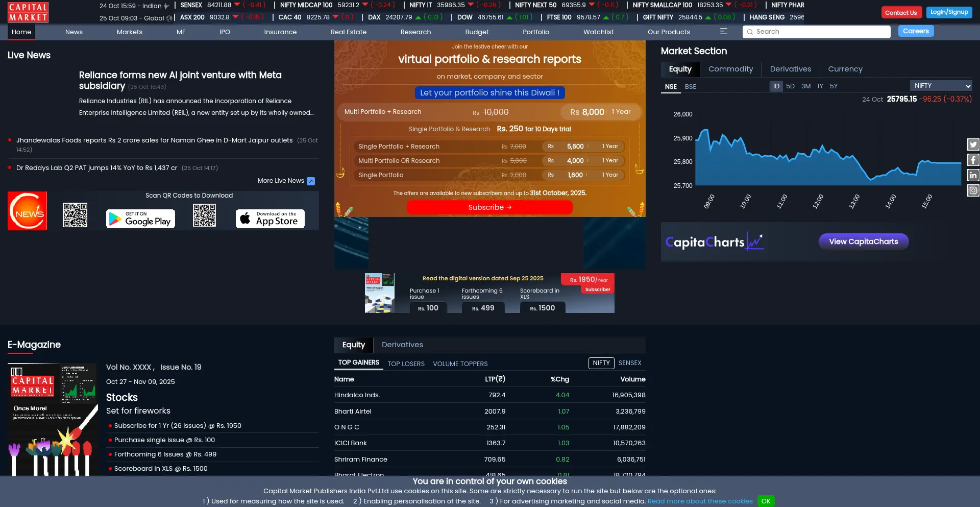Open the Facebook social icon

973,160
